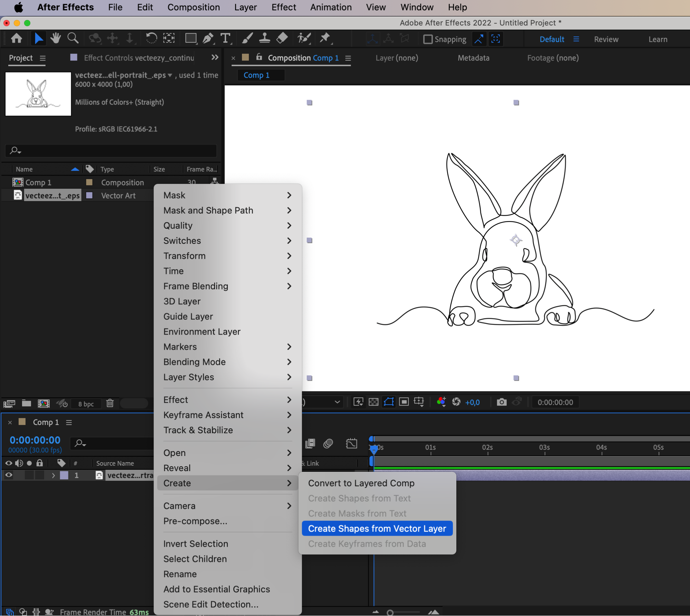Open grid and guide options
The height and width of the screenshot is (616, 690).
click(419, 402)
